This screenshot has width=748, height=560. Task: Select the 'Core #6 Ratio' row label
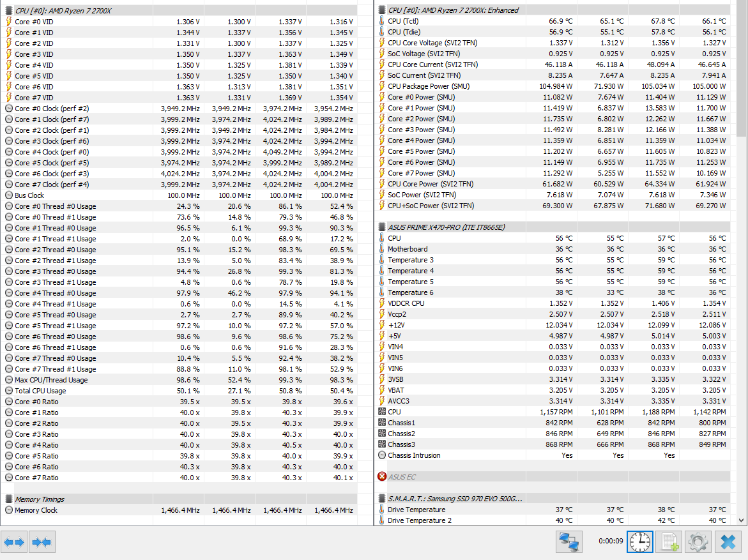(37, 467)
